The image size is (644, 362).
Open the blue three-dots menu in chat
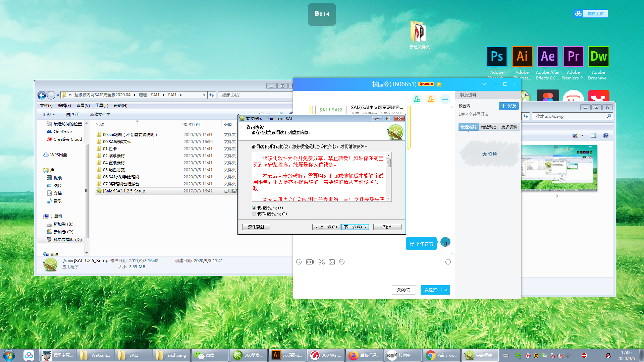pos(445,99)
